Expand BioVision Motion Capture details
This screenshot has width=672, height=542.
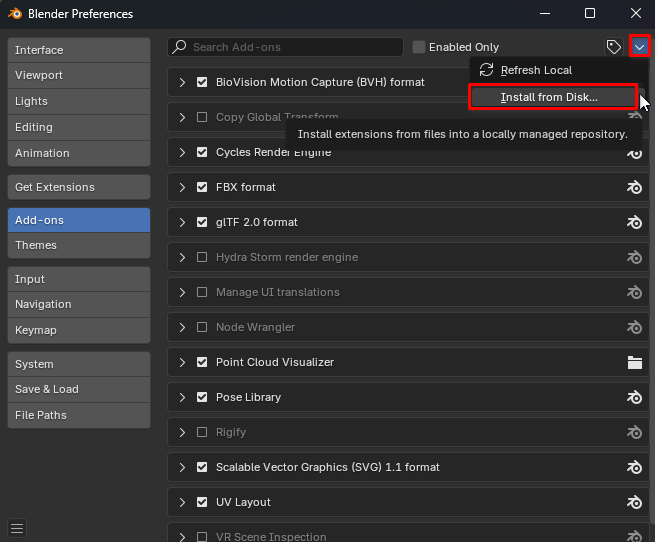coord(182,82)
